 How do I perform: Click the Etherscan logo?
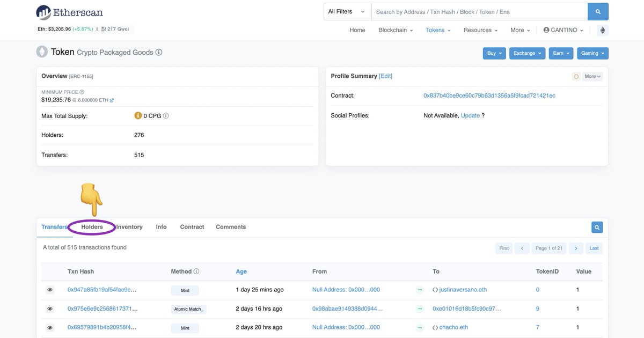pos(69,12)
